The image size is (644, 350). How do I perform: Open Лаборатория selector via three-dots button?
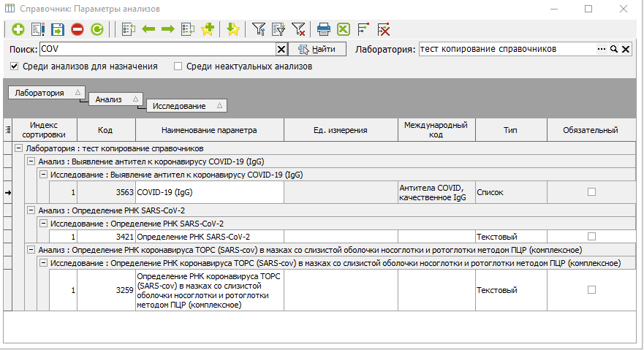(602, 49)
